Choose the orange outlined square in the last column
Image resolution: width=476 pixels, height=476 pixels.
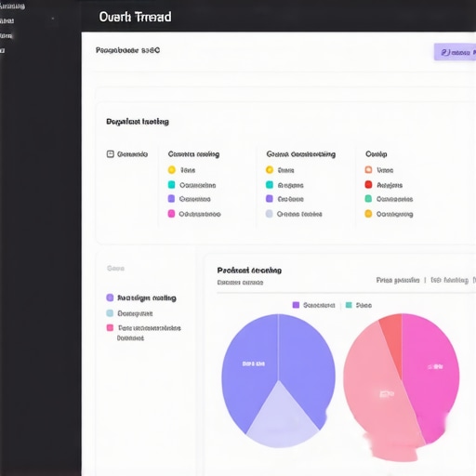(368, 170)
